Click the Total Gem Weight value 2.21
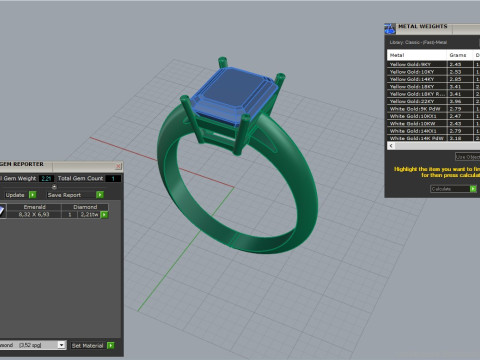The width and height of the screenshot is (480, 360). [x=46, y=178]
